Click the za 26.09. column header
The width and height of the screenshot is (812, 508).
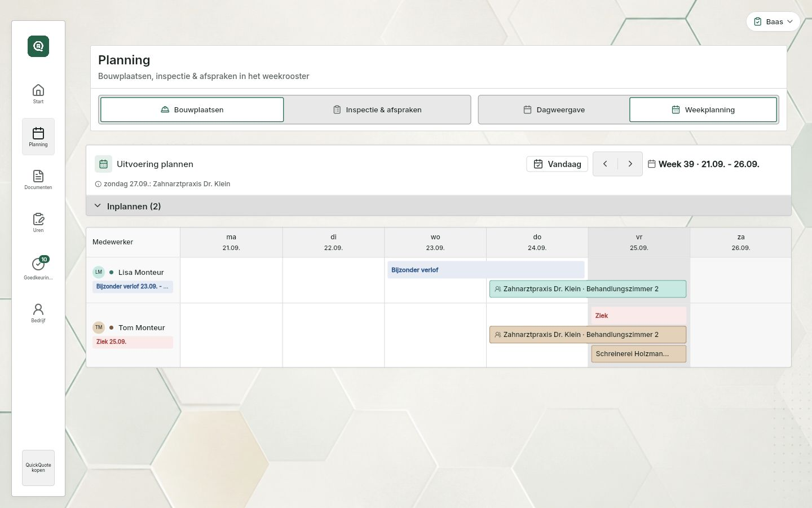(x=741, y=242)
